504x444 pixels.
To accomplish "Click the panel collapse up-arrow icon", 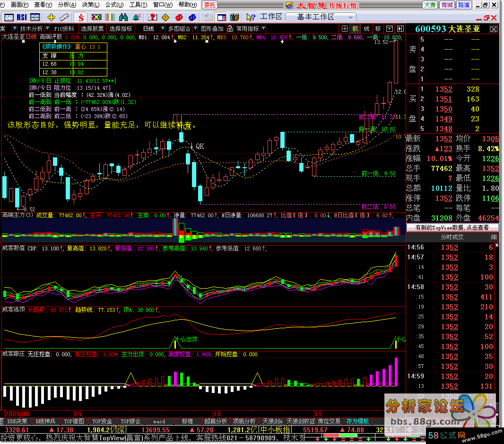I will click(389, 29).
